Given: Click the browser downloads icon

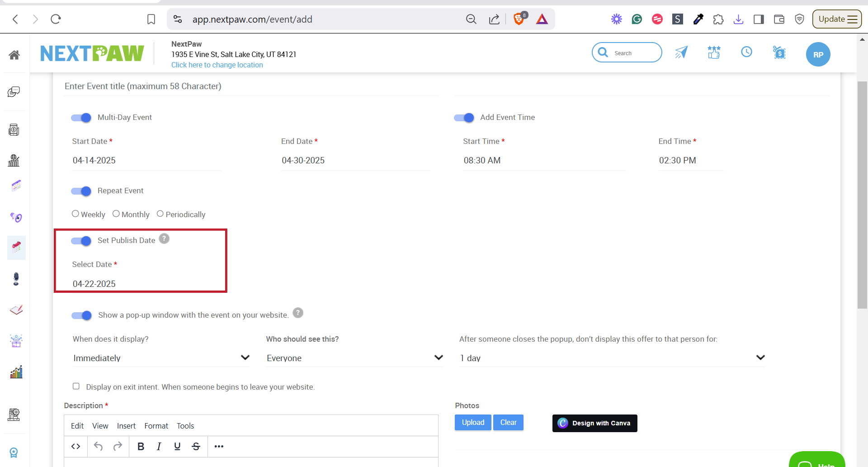Looking at the screenshot, I should coord(738,19).
